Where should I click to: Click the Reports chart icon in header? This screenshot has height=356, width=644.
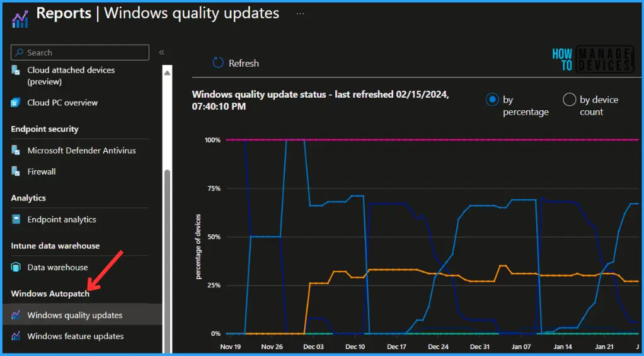(20, 20)
